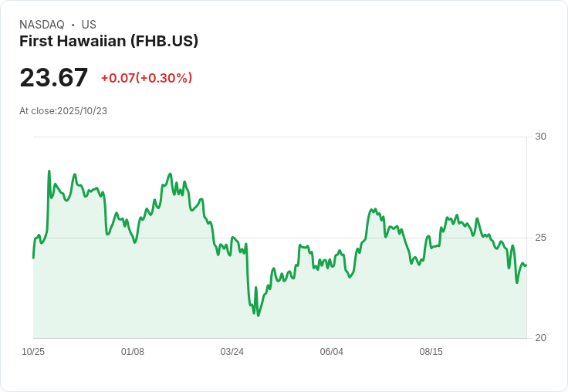The width and height of the screenshot is (568, 392).
Task: Click the last data point of the price line
Action: click(526, 265)
